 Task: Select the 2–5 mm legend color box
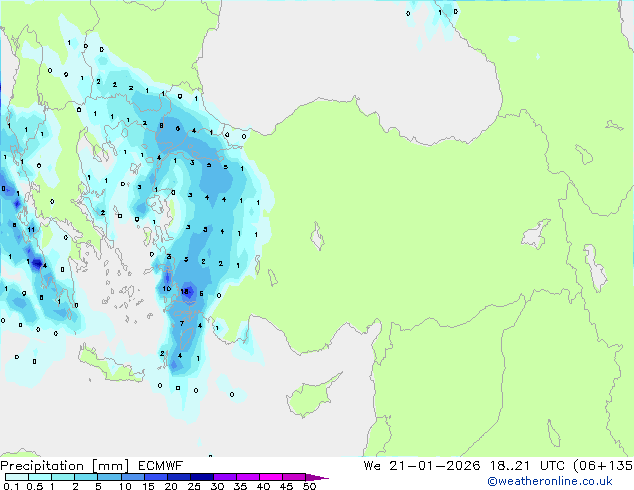(86, 477)
